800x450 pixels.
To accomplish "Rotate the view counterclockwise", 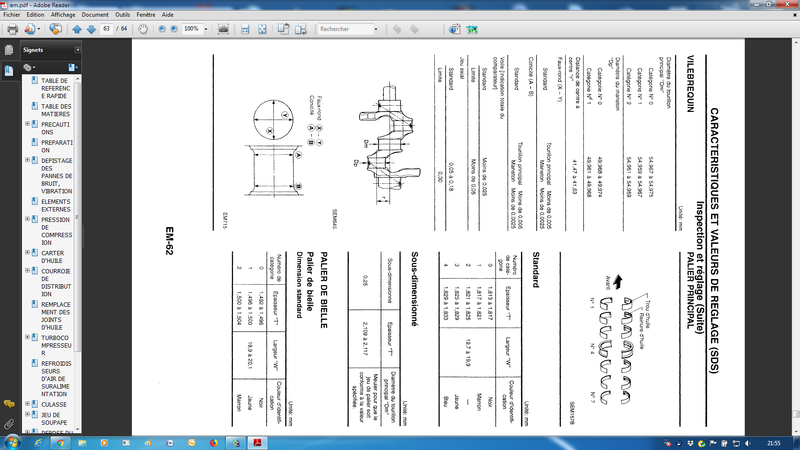I will (x=283, y=29).
